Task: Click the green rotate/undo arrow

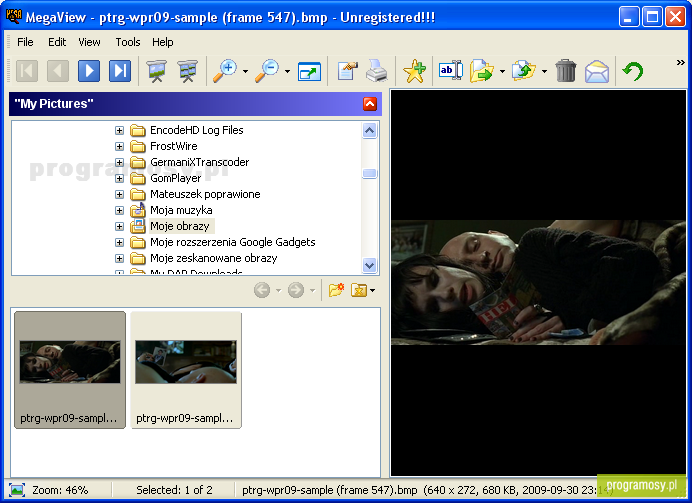Action: [633, 71]
